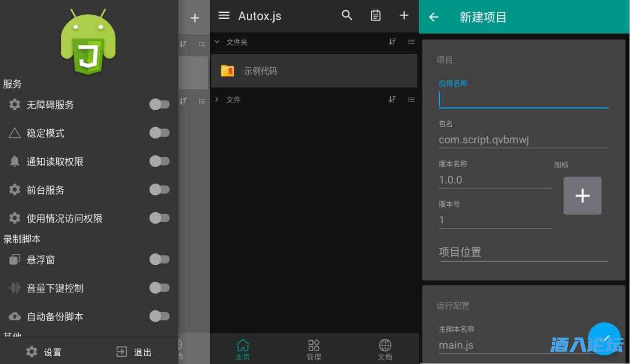Open the task log clipboard icon
630x364 pixels.
pyautogui.click(x=375, y=16)
